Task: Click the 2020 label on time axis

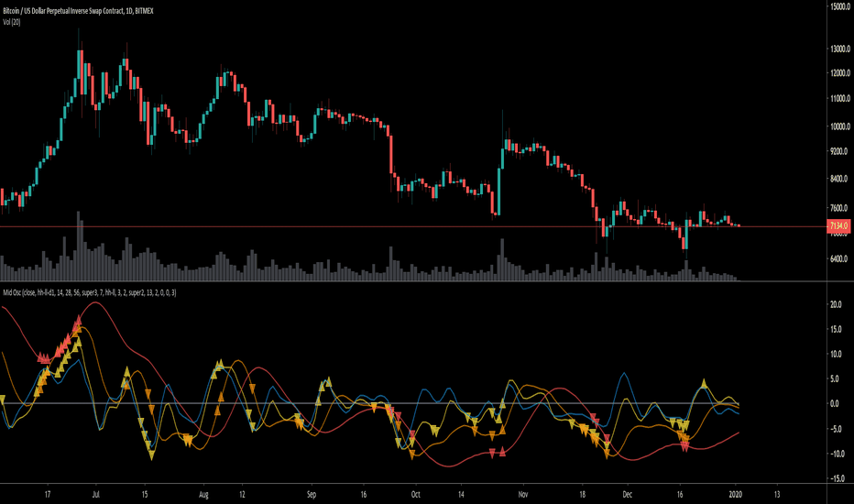Action: tap(735, 495)
